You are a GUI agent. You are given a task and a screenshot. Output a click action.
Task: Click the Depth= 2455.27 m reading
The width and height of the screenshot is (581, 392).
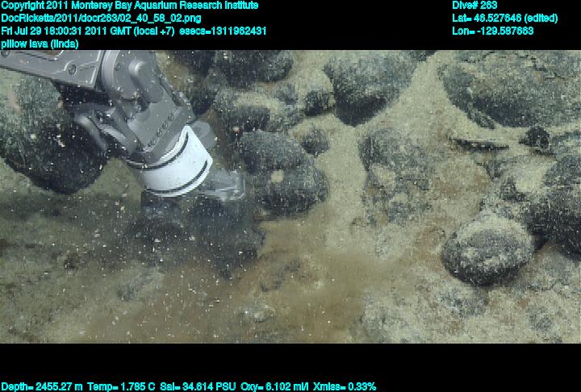(x=38, y=386)
